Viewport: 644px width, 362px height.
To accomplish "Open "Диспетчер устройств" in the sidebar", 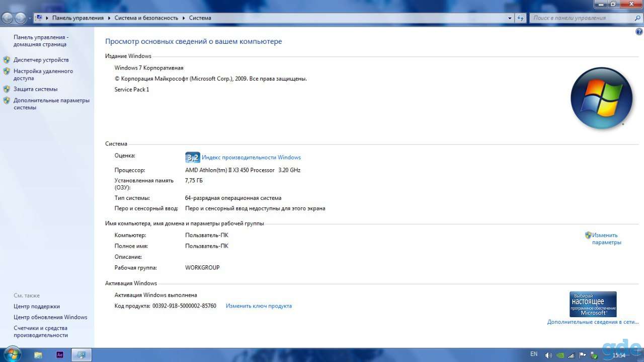I will (x=41, y=60).
